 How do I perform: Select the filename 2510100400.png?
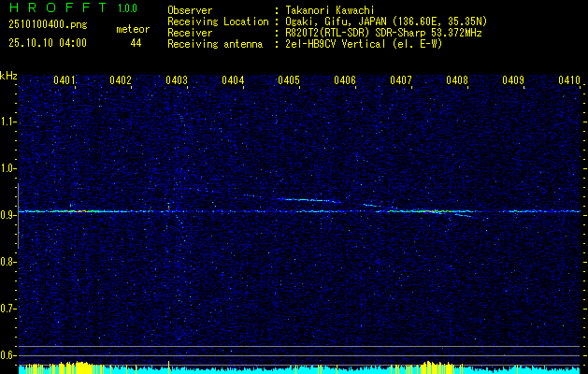click(48, 25)
